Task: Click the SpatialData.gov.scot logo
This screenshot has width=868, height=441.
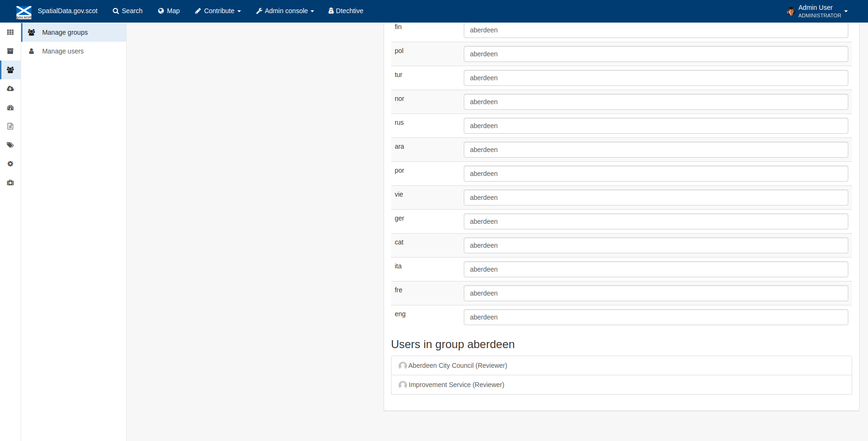Action: 24,12
